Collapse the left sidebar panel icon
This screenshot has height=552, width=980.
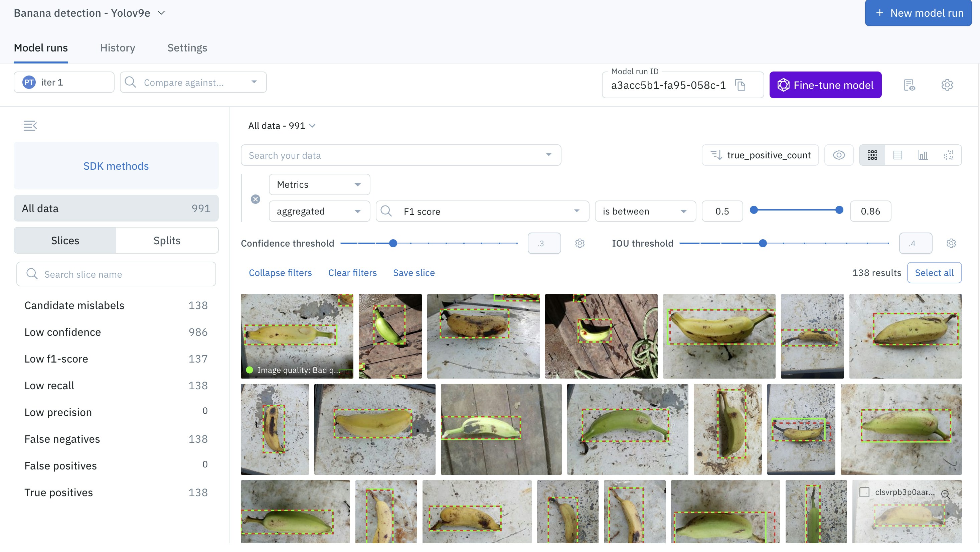click(x=30, y=125)
